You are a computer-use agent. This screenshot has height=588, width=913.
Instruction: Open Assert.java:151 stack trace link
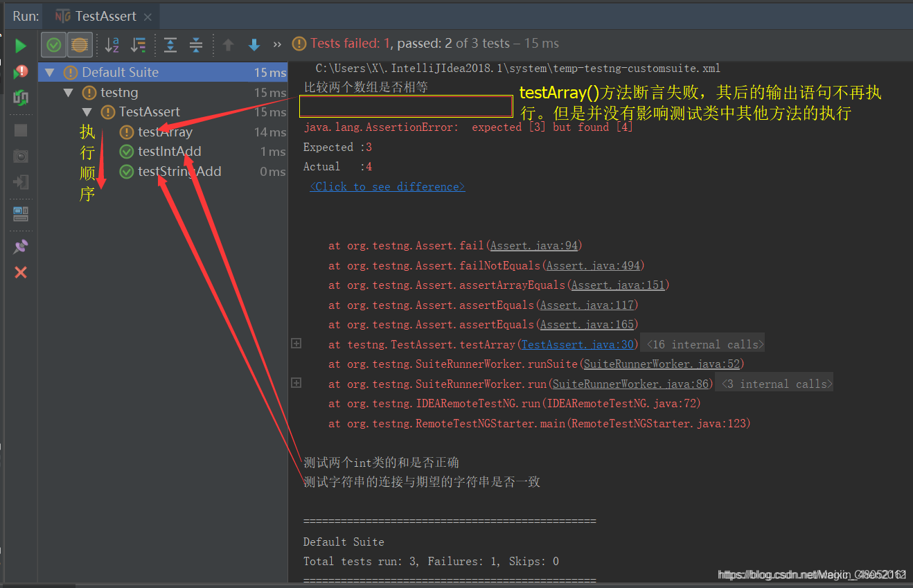pos(618,285)
